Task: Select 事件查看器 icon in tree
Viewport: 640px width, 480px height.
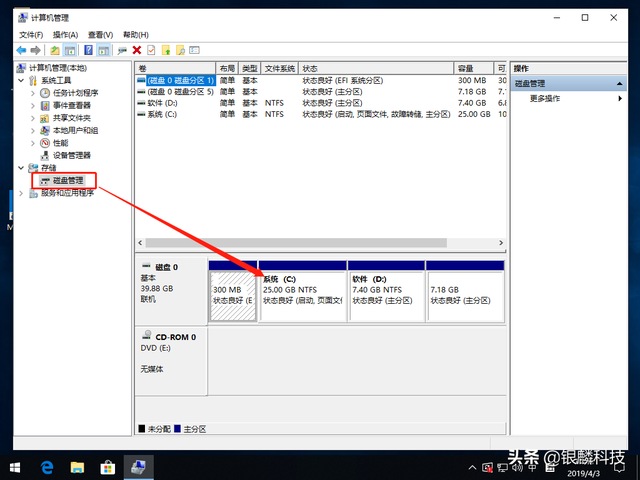Action: point(45,106)
